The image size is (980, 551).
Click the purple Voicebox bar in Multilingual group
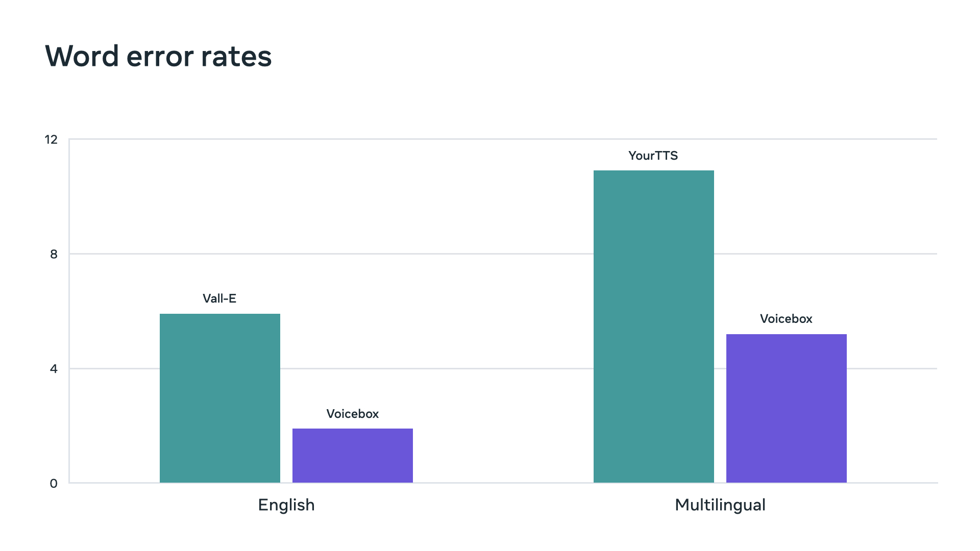[x=786, y=408]
